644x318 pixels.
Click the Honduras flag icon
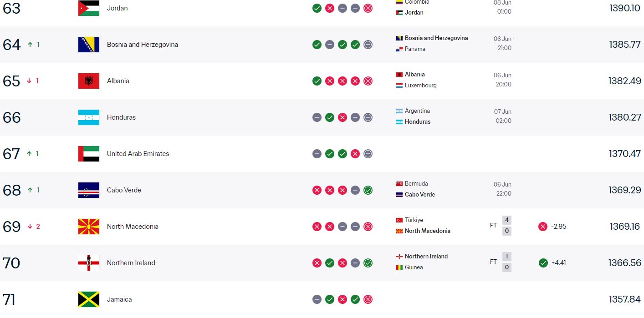click(x=89, y=117)
